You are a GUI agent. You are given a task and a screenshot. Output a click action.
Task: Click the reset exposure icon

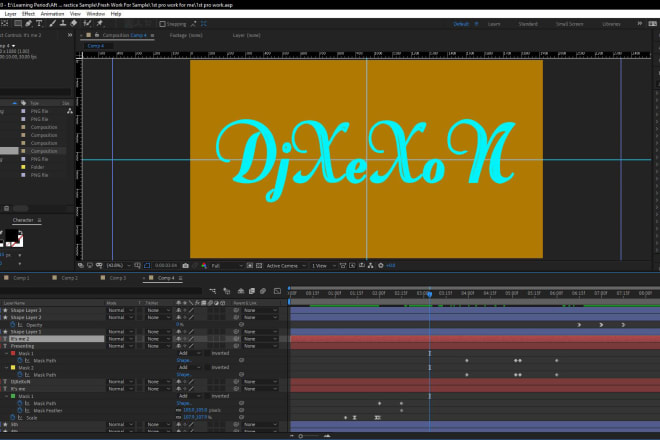pyautogui.click(x=381, y=266)
